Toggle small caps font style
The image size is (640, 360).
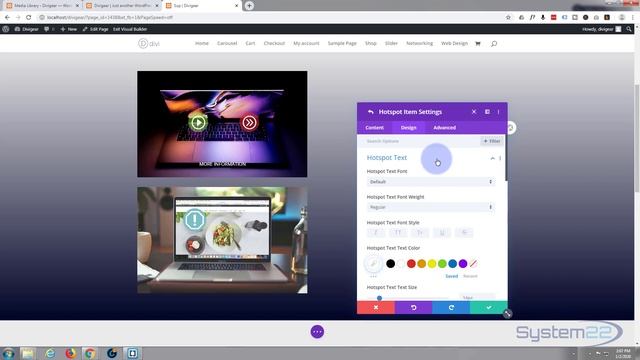420,233
